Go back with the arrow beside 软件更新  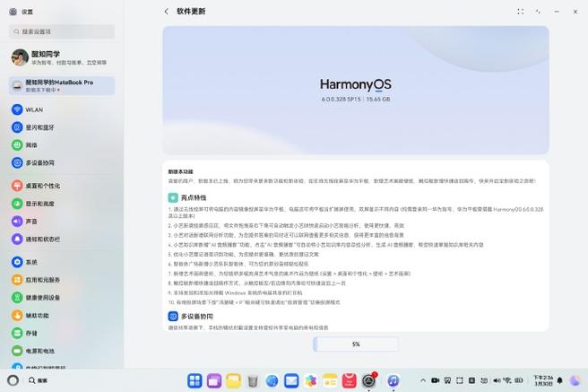166,12
